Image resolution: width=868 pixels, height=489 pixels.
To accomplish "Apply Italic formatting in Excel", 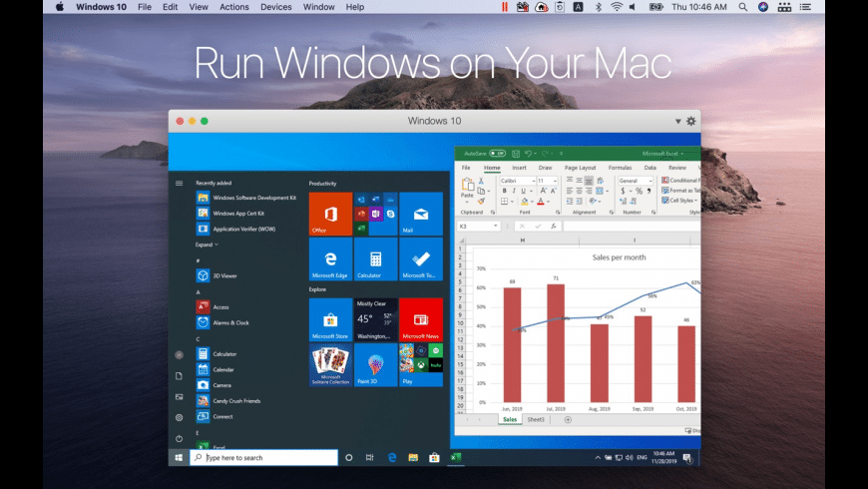I will pos(513,191).
